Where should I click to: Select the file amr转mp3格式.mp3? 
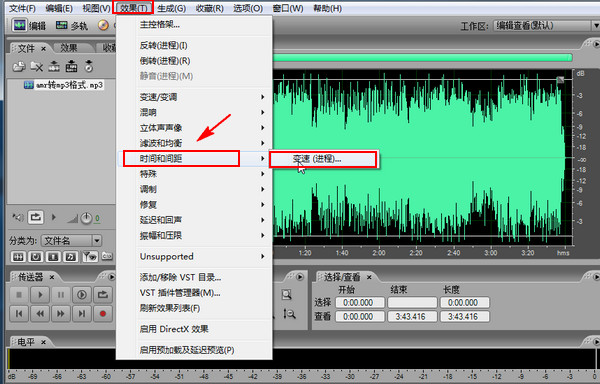[x=64, y=85]
